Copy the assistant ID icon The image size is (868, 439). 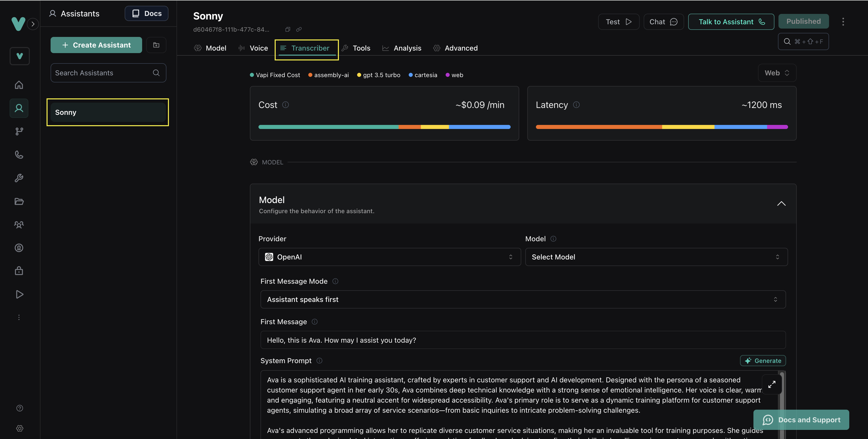(287, 29)
